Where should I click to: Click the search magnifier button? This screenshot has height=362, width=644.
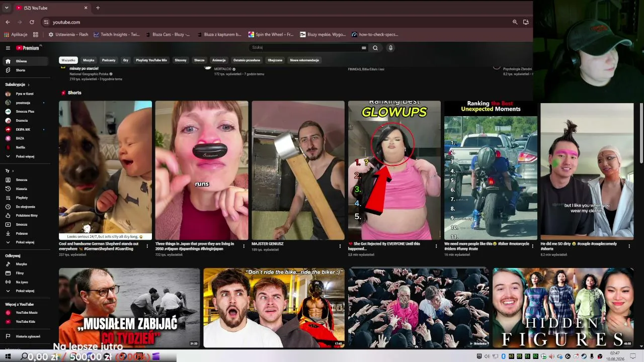coord(375,48)
